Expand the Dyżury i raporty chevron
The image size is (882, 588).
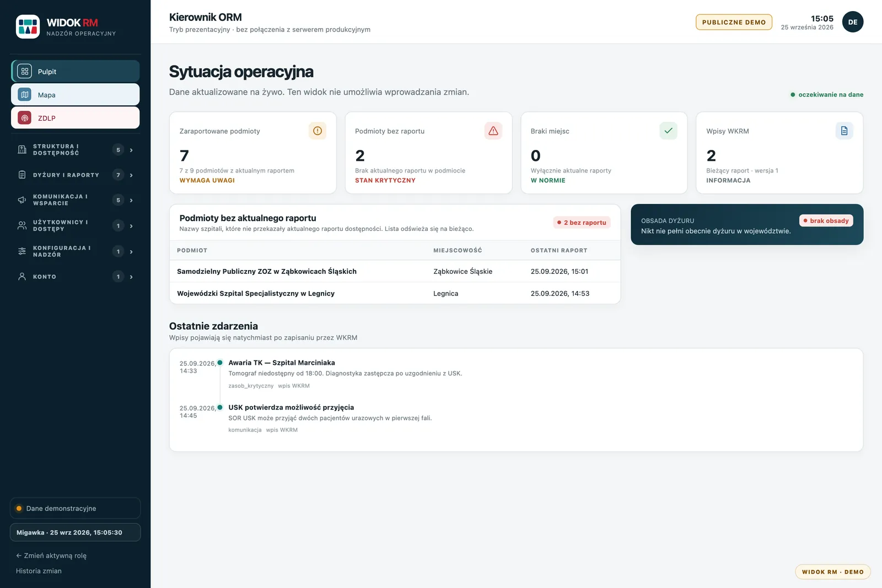tap(131, 175)
